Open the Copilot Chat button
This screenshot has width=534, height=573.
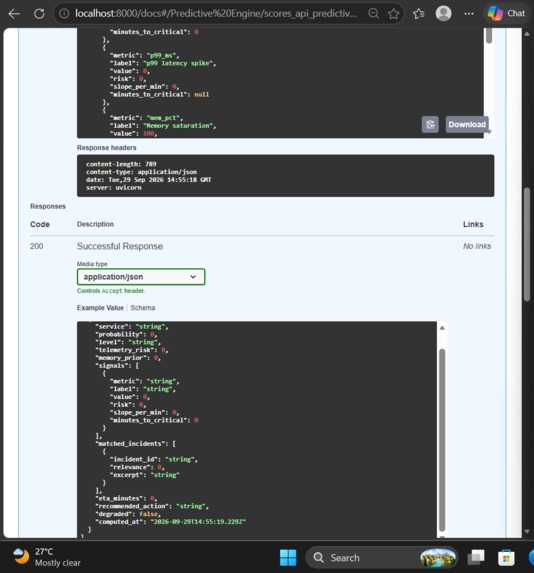(507, 14)
